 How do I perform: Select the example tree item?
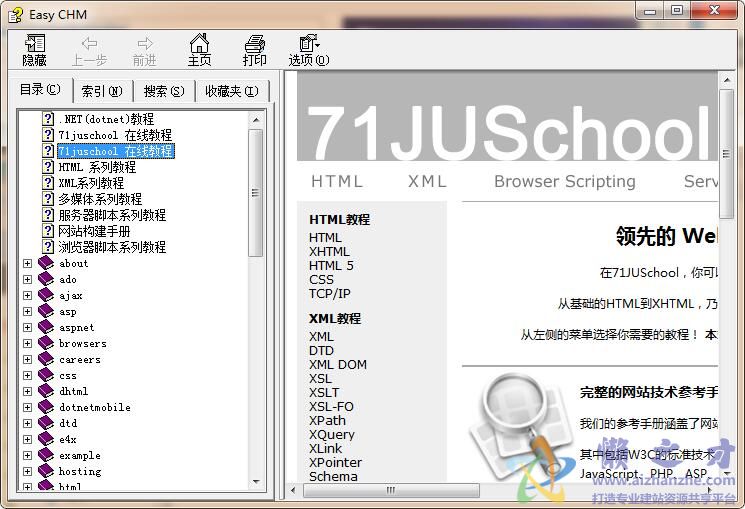(x=80, y=455)
